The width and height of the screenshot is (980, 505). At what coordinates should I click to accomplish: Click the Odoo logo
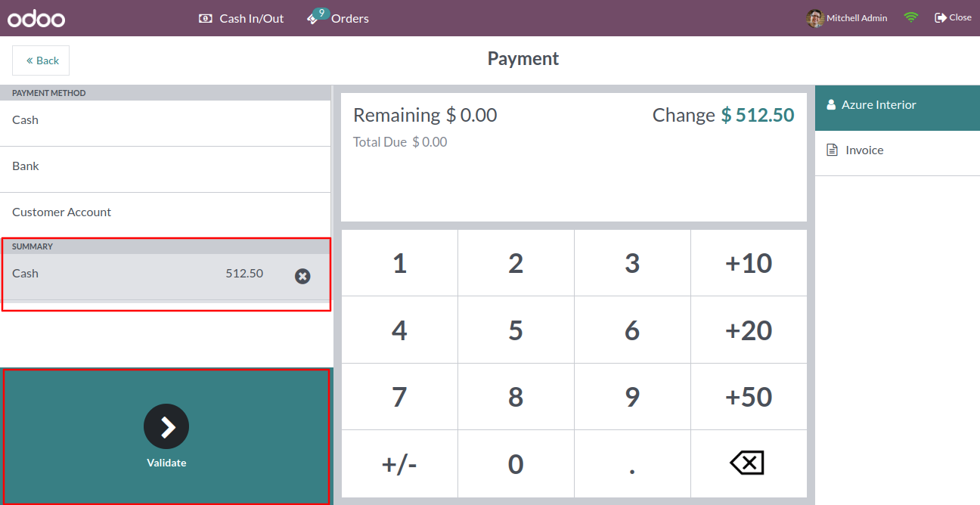pyautogui.click(x=36, y=18)
